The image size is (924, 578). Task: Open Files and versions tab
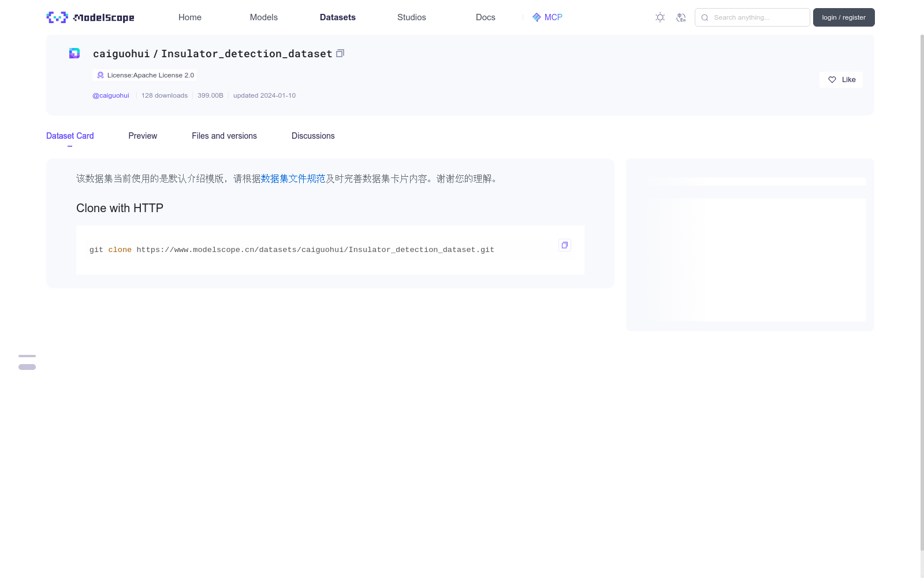point(224,136)
